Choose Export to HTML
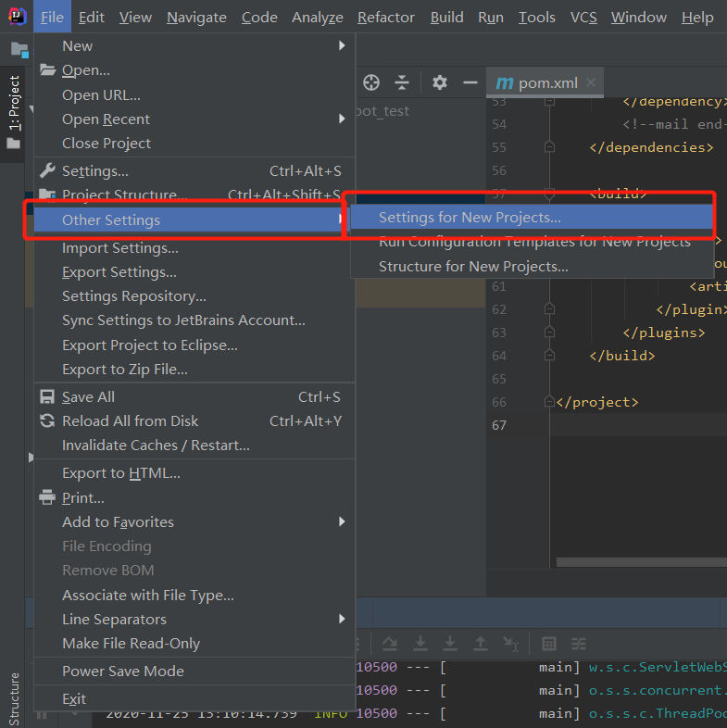 click(x=194, y=472)
